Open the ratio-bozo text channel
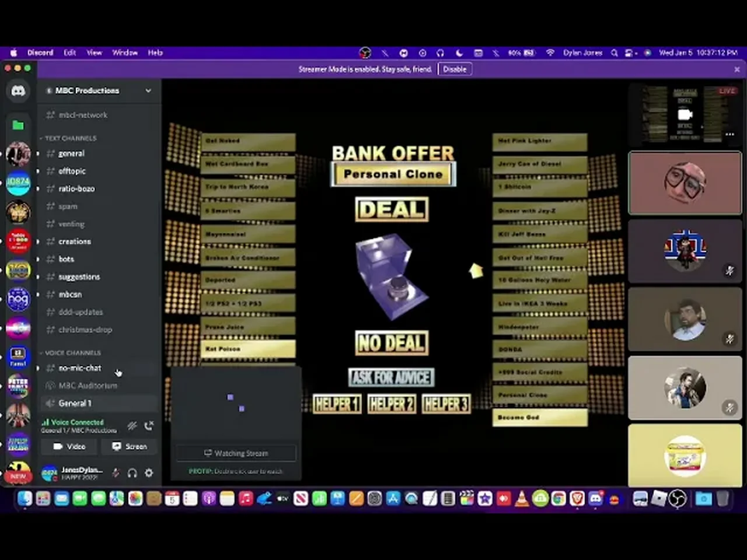 click(76, 188)
